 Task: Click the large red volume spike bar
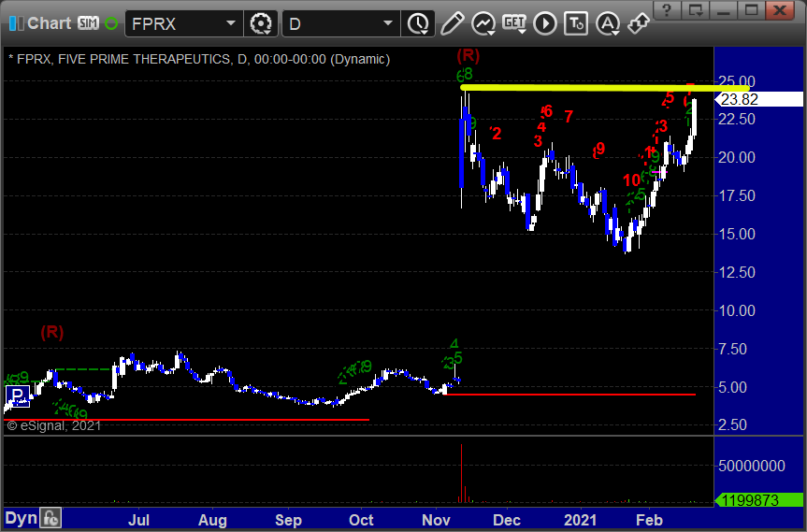click(462, 473)
